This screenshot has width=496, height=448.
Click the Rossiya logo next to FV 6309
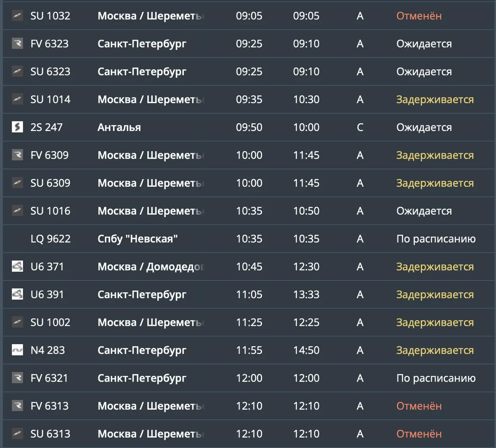click(17, 155)
